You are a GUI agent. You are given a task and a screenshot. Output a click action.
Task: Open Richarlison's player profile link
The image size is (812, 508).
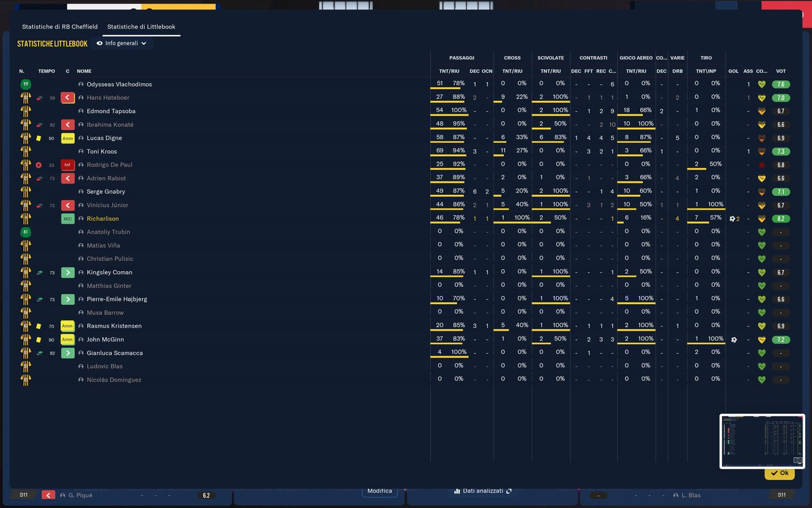tap(103, 219)
